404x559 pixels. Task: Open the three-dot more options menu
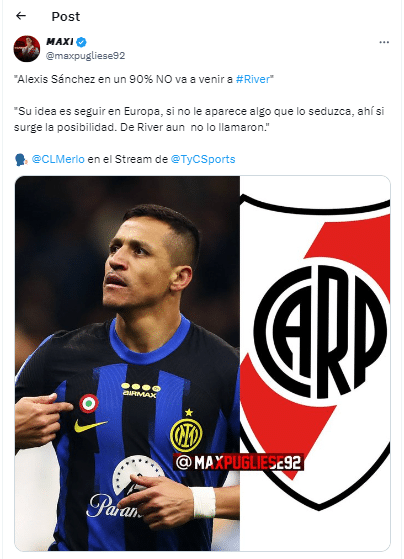click(x=384, y=42)
